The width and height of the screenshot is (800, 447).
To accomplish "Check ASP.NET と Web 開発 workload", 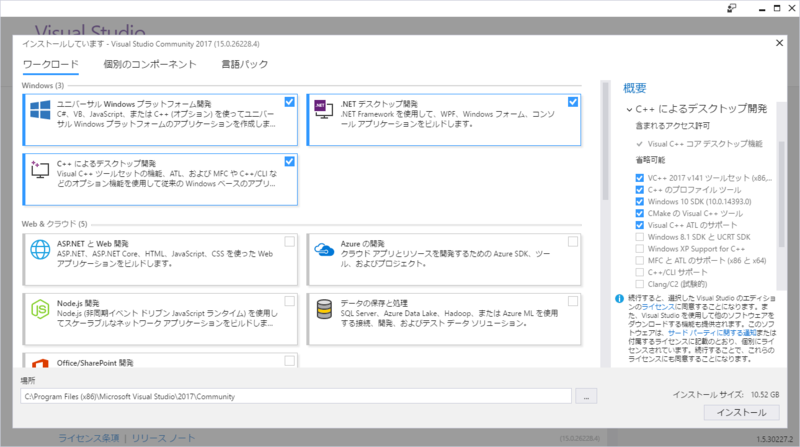I will point(289,241).
